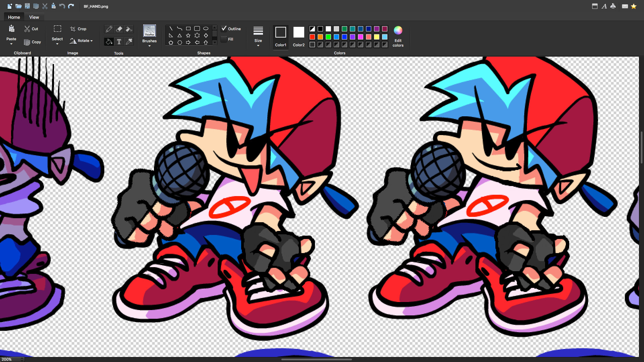Switch to the View tab
The image size is (644, 362).
[34, 17]
